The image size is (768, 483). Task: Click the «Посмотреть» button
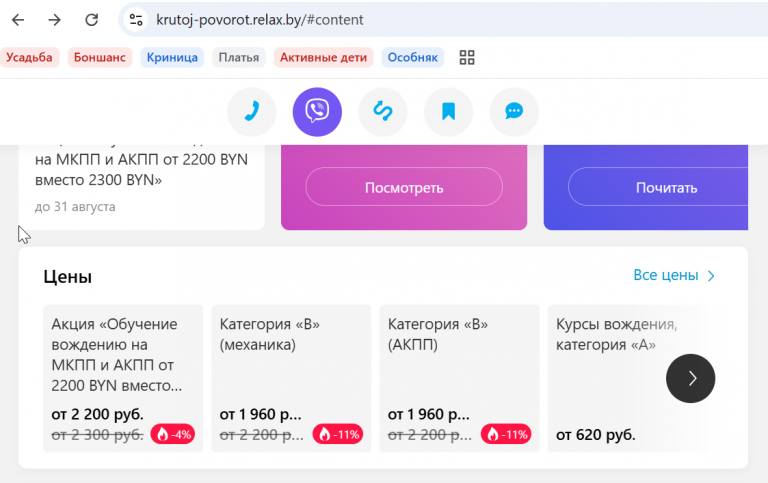(404, 187)
